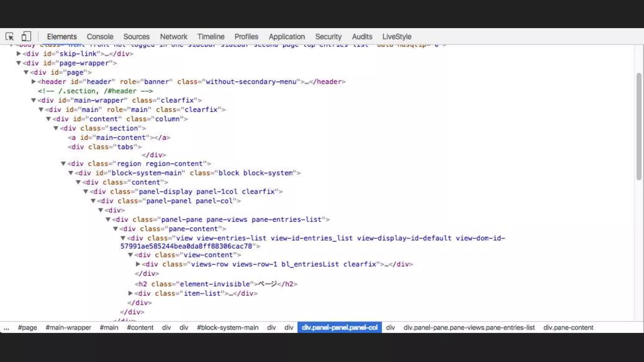This screenshot has height=362, width=644.
Task: Expand the header banner element
Action: (34, 82)
